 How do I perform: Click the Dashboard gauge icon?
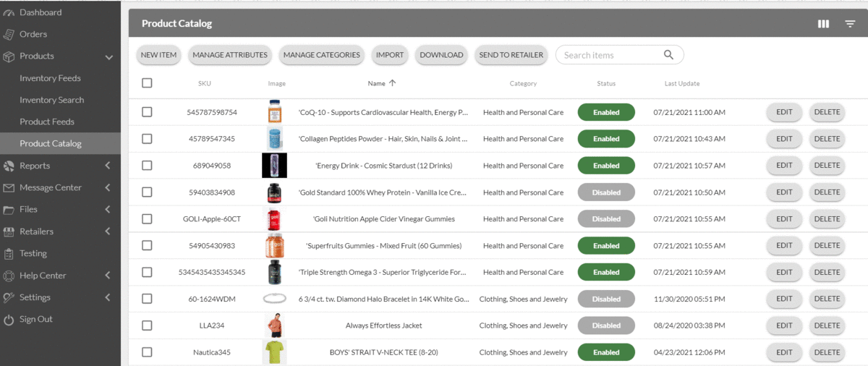click(9, 12)
